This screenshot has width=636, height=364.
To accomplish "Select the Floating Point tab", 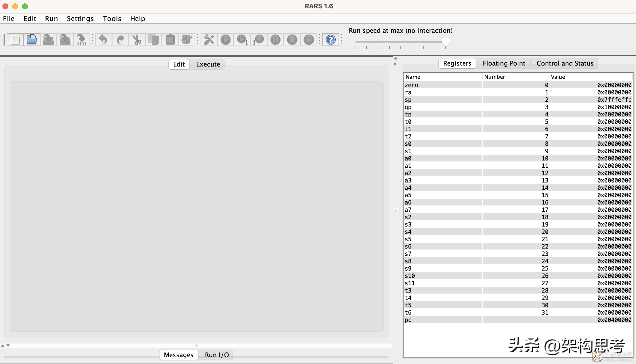I will pos(504,63).
